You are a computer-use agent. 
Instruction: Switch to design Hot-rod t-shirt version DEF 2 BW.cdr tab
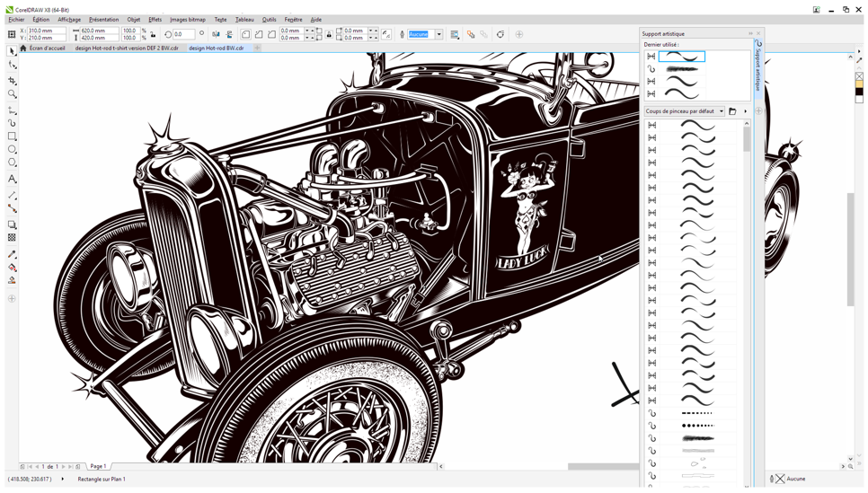[127, 48]
